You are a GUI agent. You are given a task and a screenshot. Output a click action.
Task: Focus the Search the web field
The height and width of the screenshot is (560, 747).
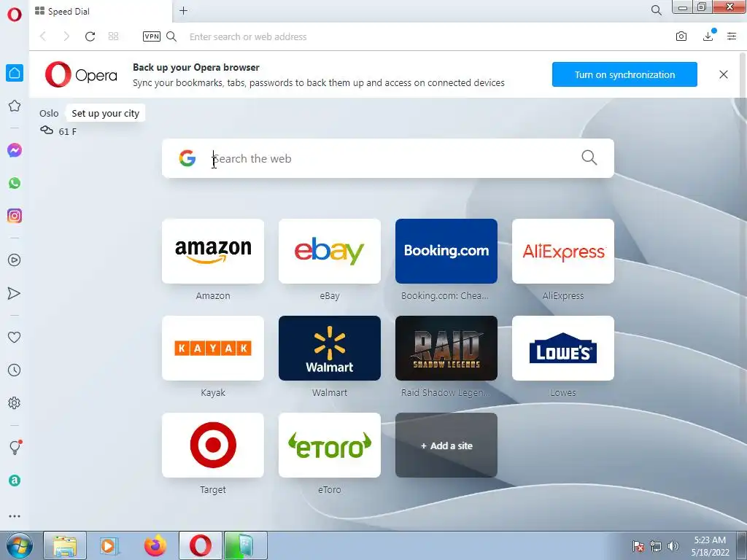(388, 158)
